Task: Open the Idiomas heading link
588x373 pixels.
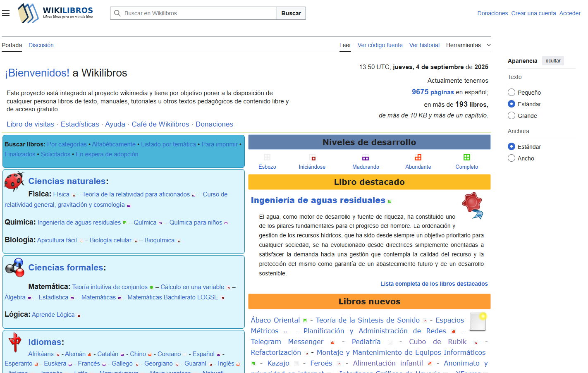Action: point(45,342)
